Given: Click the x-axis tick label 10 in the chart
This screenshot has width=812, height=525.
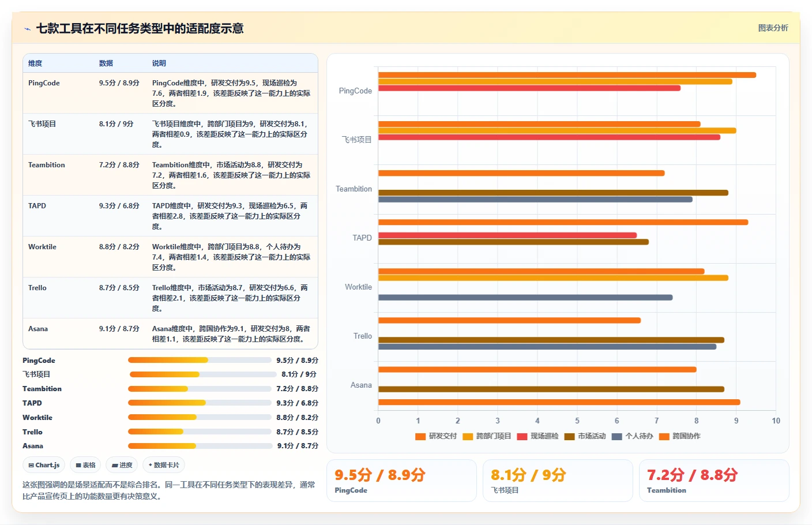Looking at the screenshot, I should [x=776, y=421].
